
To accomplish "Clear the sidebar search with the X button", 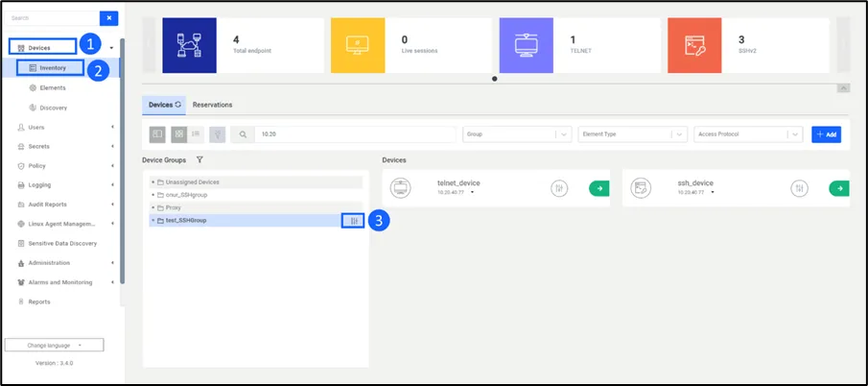I will [108, 18].
